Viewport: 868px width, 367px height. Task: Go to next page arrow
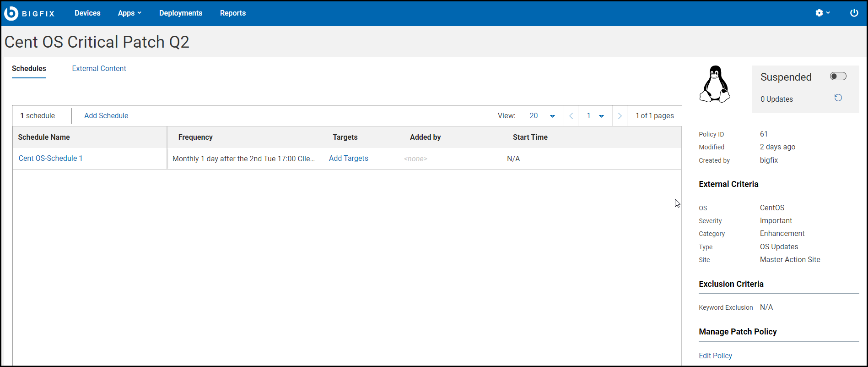tap(620, 116)
